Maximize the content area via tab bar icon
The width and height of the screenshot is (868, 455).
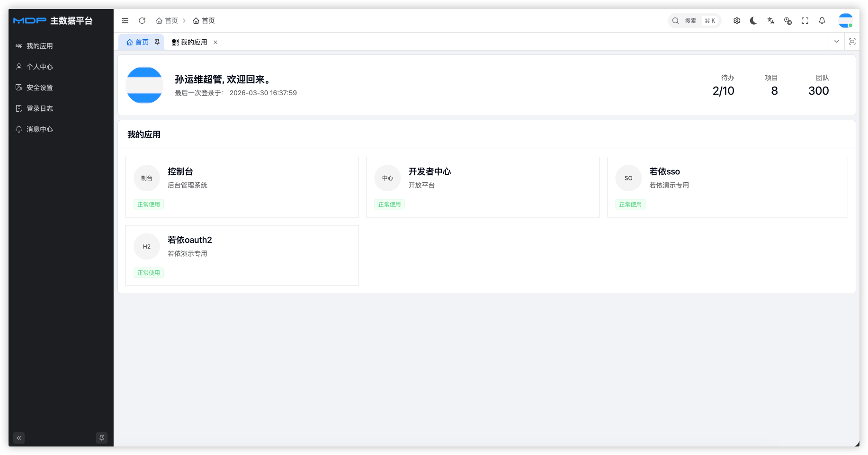(852, 42)
